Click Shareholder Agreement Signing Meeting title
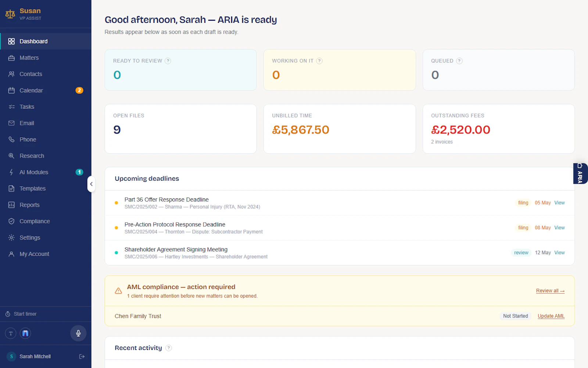This screenshot has width=588, height=368. click(x=176, y=250)
